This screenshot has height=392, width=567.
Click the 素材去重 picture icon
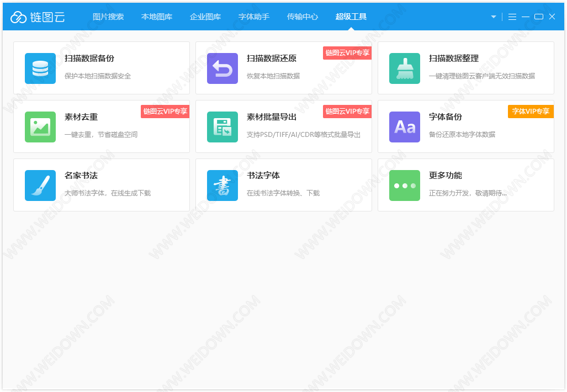(40, 127)
